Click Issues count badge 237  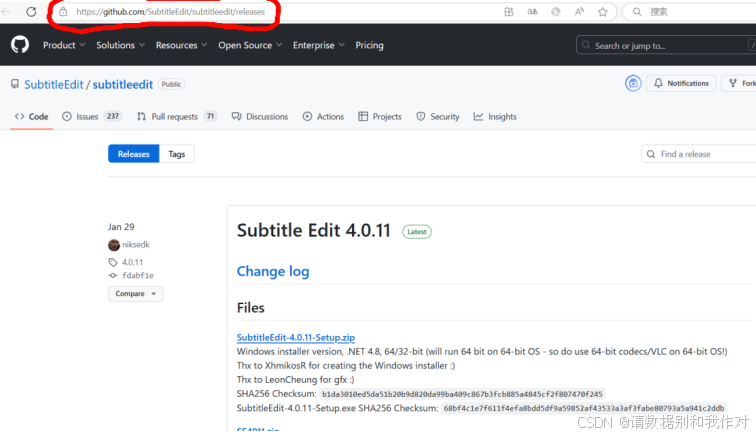click(x=113, y=116)
